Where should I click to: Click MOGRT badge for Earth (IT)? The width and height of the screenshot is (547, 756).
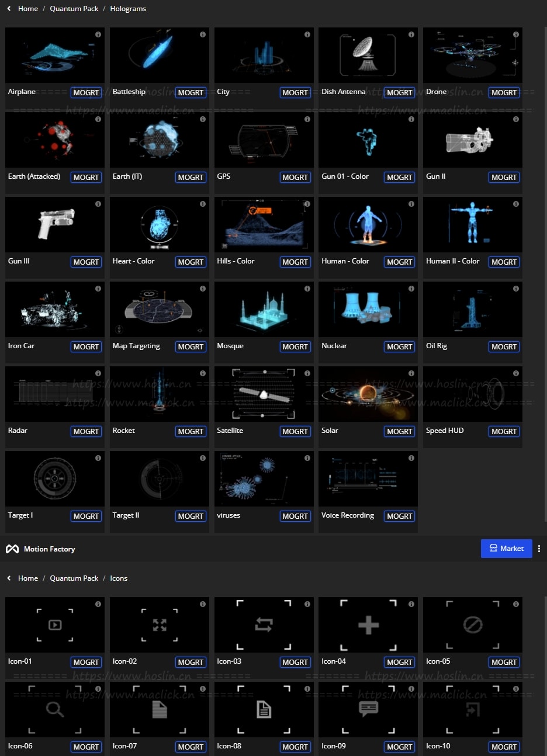[x=191, y=177]
